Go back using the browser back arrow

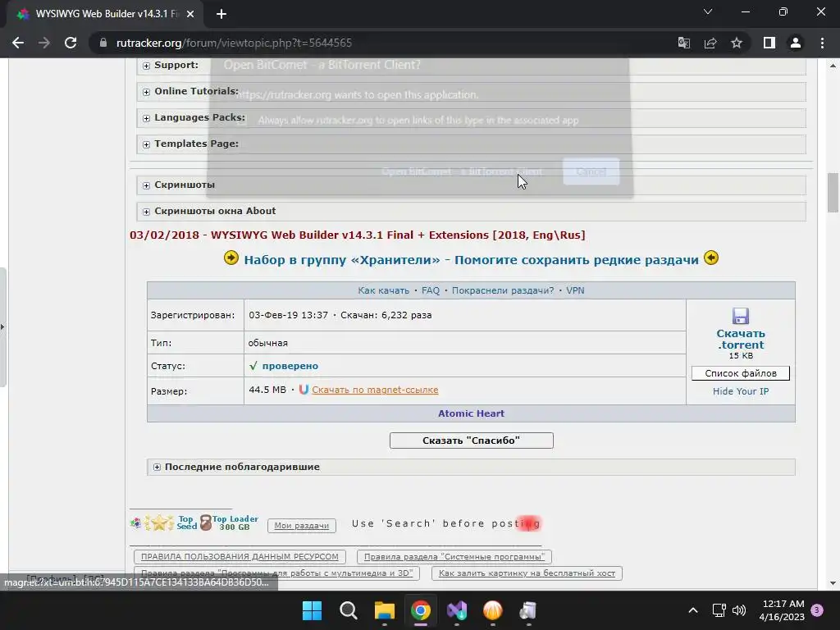point(18,43)
